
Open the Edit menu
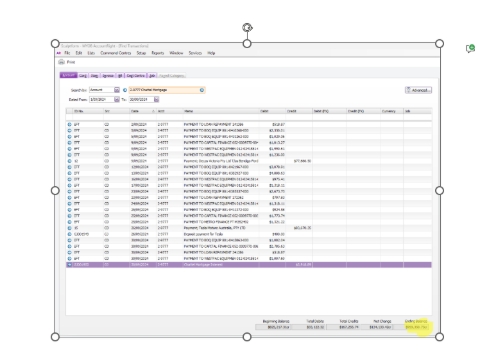point(79,53)
